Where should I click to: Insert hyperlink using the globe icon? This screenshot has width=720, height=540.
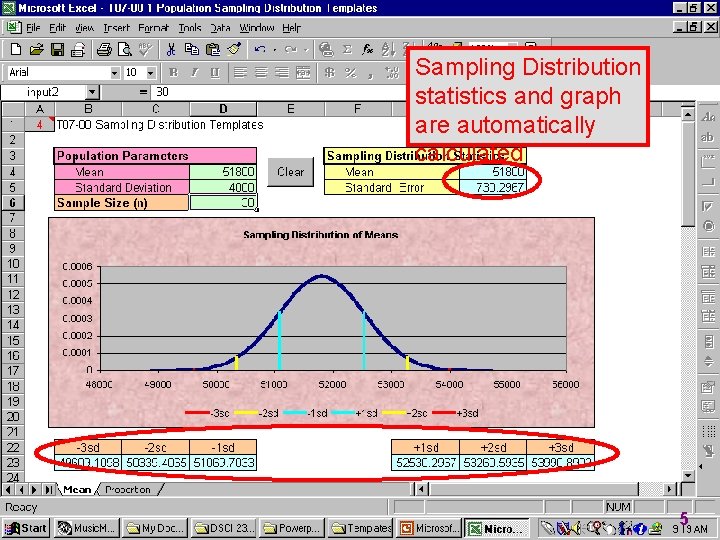(x=326, y=49)
